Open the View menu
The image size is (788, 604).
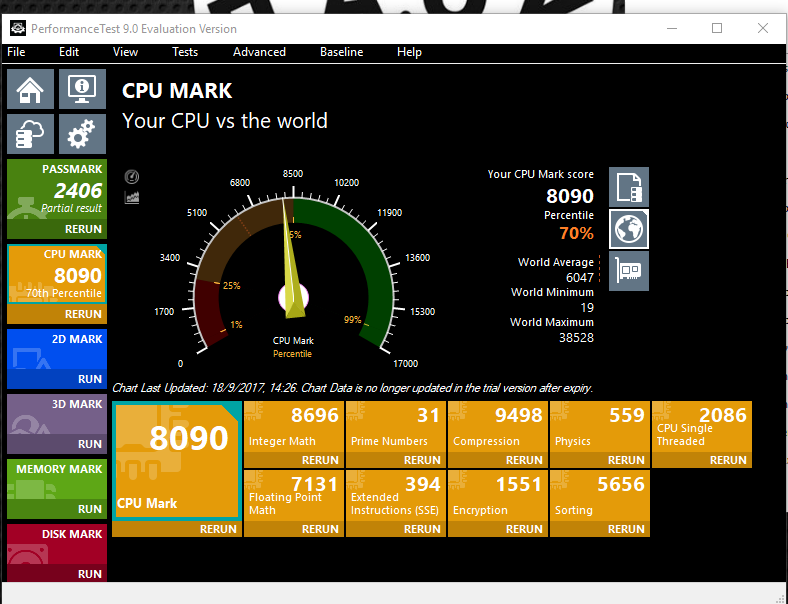tap(125, 52)
